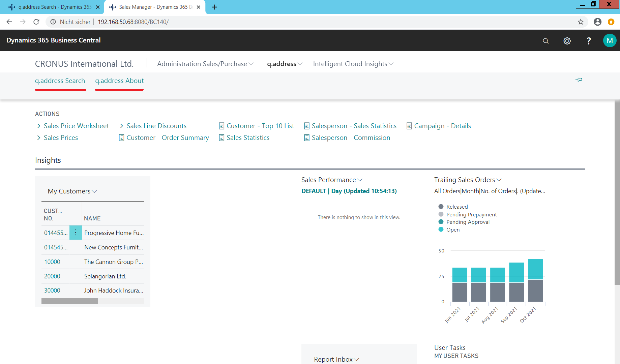620x364 pixels.
Task: Pin the navigation menu with the pin icon
Action: pyautogui.click(x=579, y=80)
